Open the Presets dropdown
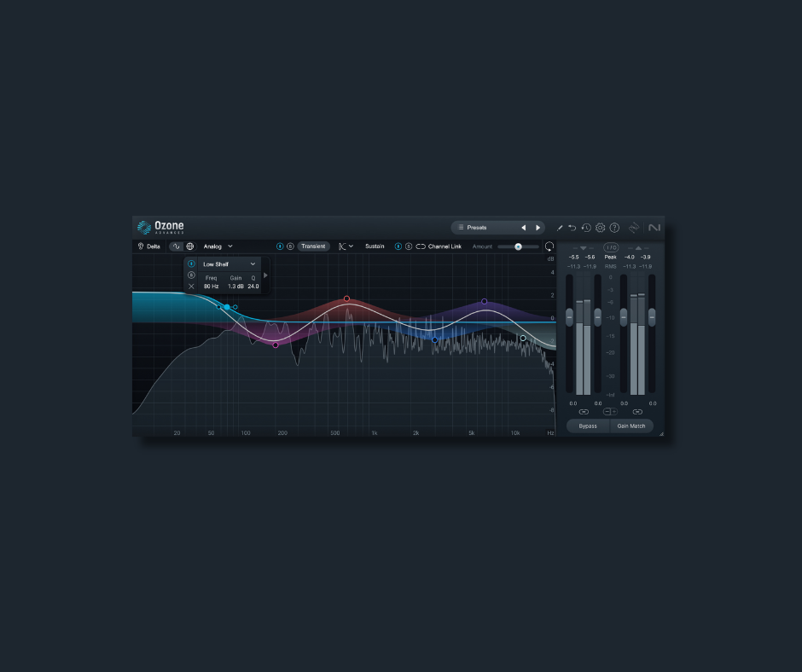The width and height of the screenshot is (802, 672). [474, 228]
